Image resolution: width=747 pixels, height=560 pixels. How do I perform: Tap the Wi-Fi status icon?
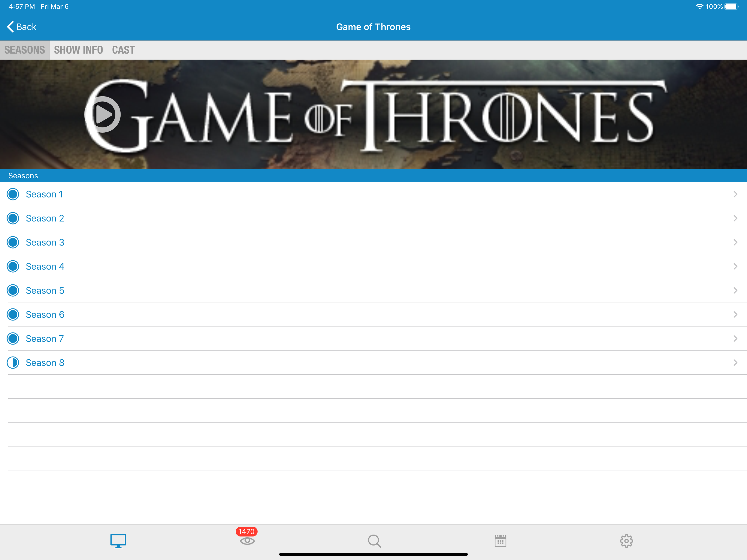coord(699,6)
